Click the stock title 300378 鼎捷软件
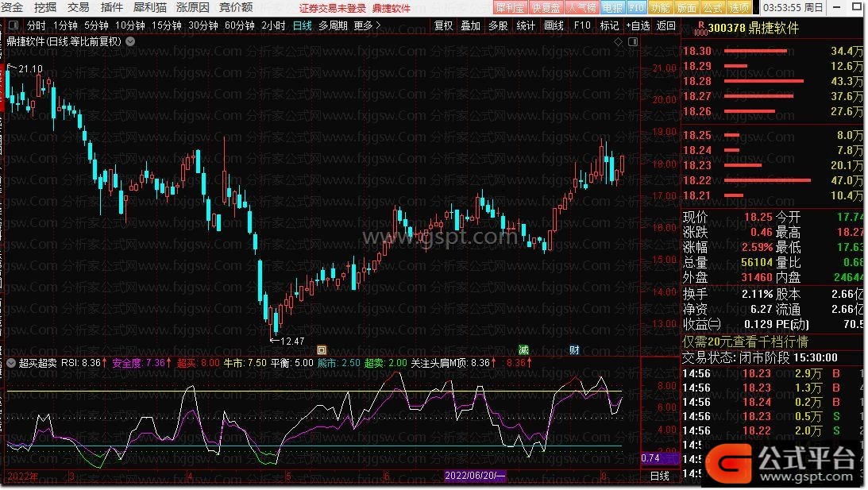868x490 pixels. (x=754, y=29)
